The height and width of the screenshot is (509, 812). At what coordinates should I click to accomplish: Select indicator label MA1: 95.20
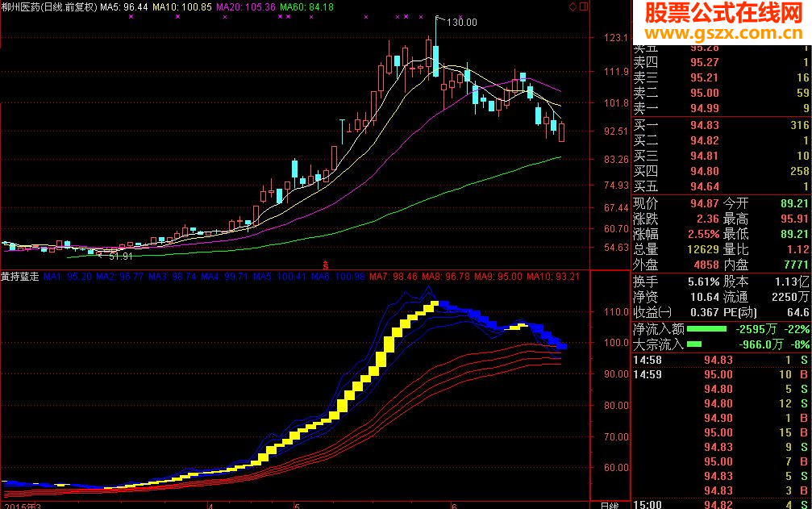(x=67, y=277)
